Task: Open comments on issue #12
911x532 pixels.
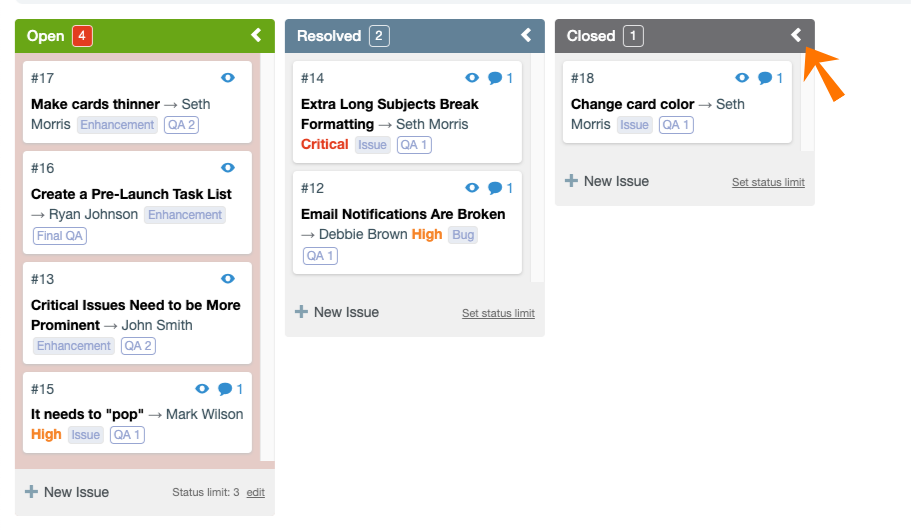Action: tap(495, 188)
